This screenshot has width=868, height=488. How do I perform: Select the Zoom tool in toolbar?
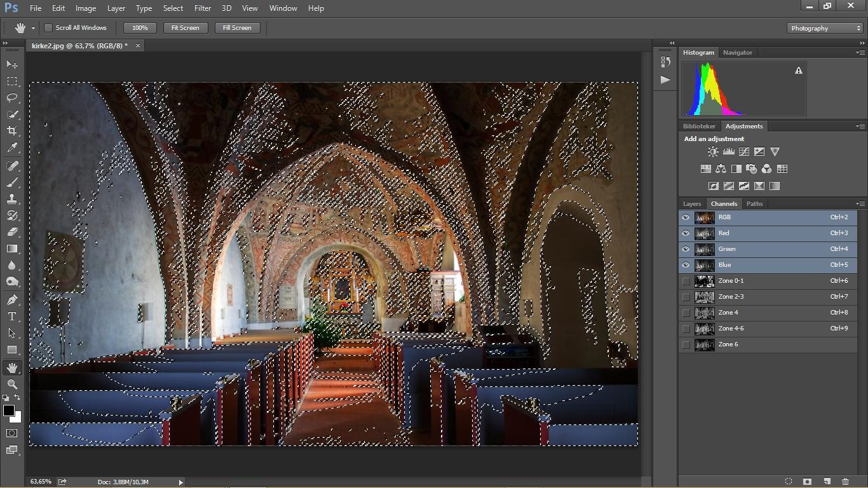click(x=12, y=384)
